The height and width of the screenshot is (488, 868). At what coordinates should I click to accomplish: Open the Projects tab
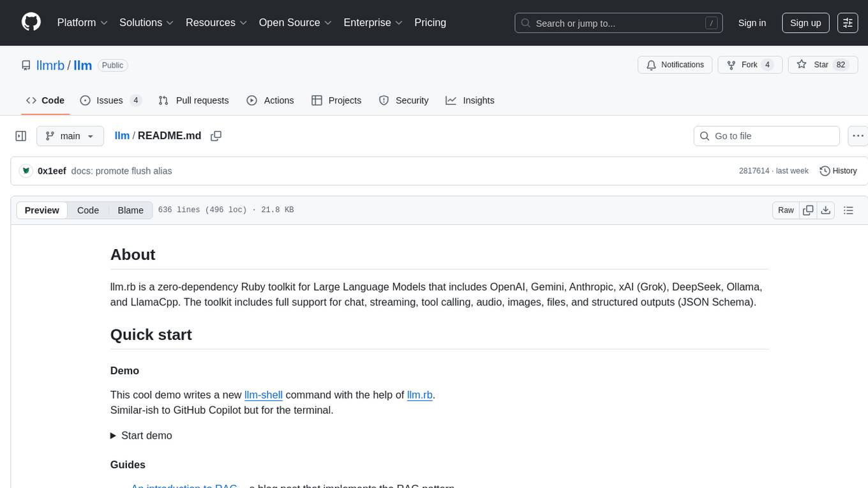pos(336,100)
